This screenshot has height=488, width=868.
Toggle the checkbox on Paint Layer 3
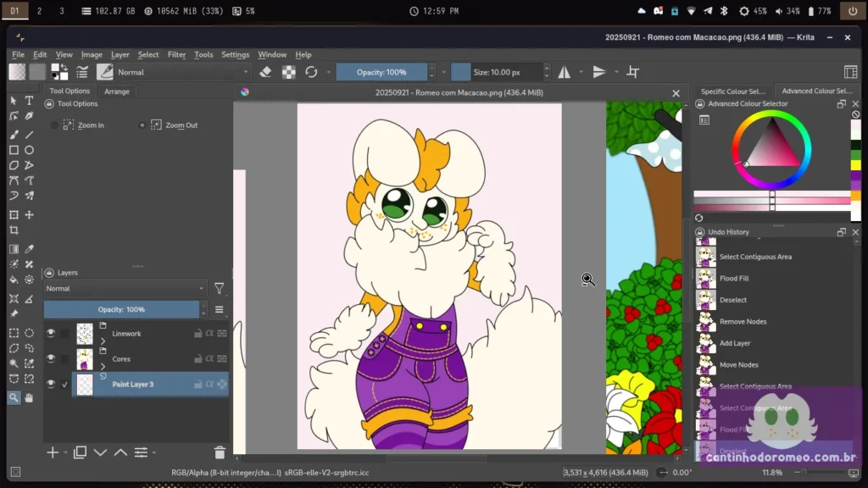[x=64, y=384]
